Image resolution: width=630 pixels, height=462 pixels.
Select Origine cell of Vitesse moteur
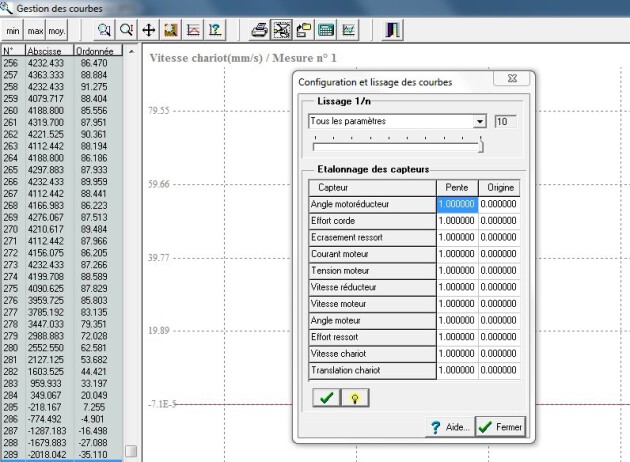pyautogui.click(x=499, y=304)
